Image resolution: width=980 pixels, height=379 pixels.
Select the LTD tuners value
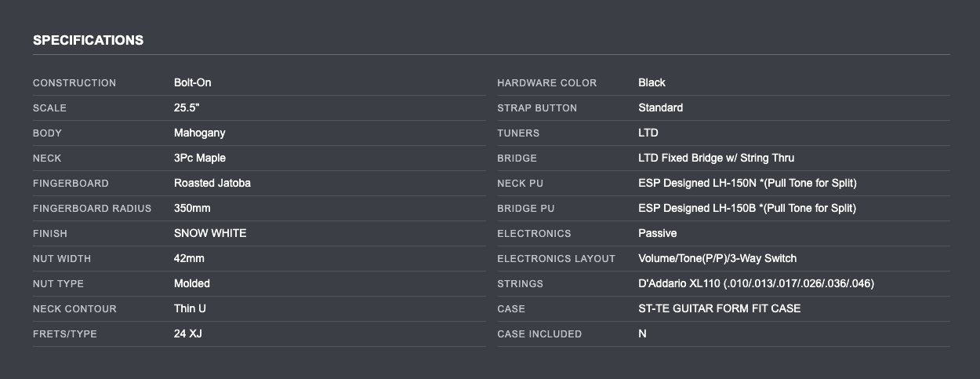(x=648, y=133)
